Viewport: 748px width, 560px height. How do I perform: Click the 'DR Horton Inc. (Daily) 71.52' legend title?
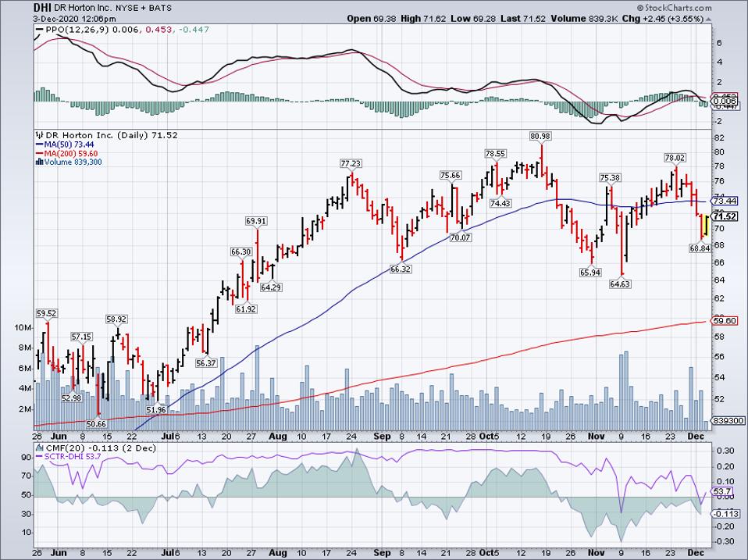111,135
